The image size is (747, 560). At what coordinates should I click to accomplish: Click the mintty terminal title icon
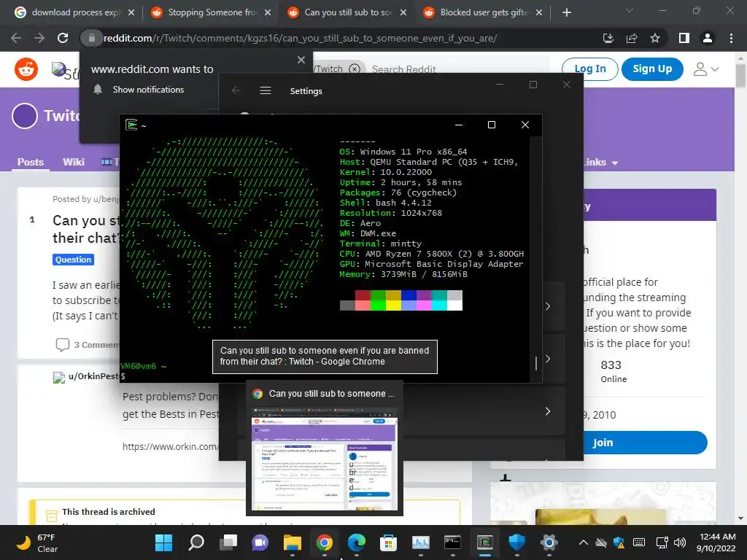coord(131,125)
